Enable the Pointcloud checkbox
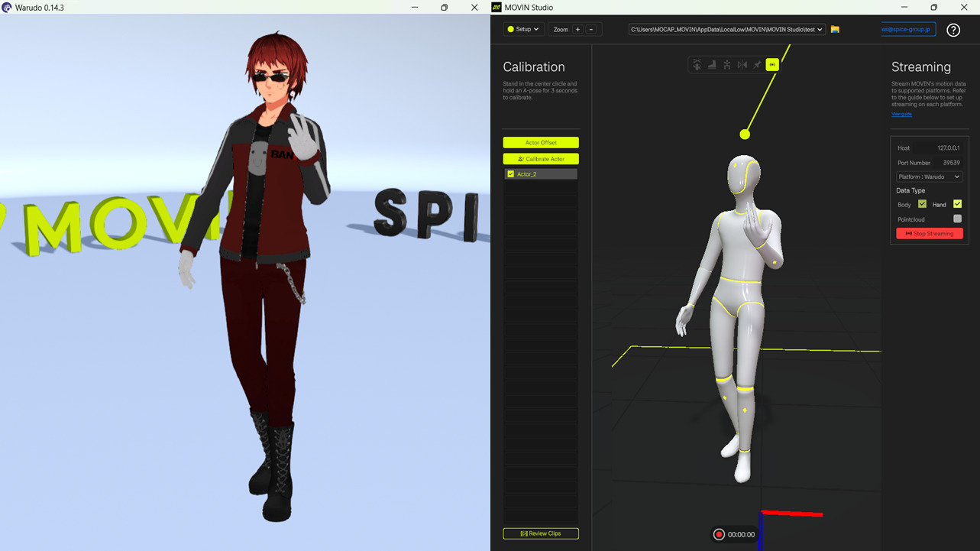Screen dimensions: 980x551 click(957, 219)
